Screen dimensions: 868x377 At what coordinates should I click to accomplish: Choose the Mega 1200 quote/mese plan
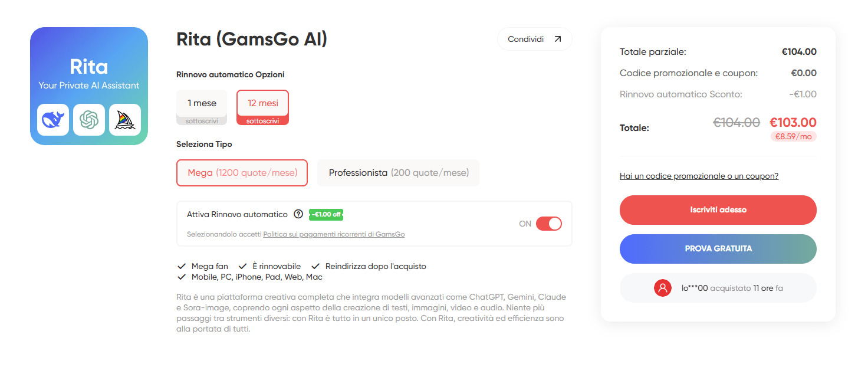(242, 173)
